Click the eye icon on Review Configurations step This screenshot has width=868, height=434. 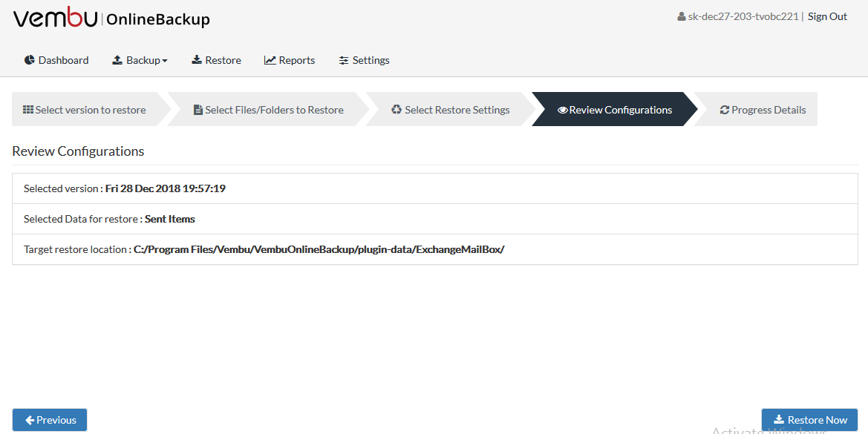(x=563, y=110)
